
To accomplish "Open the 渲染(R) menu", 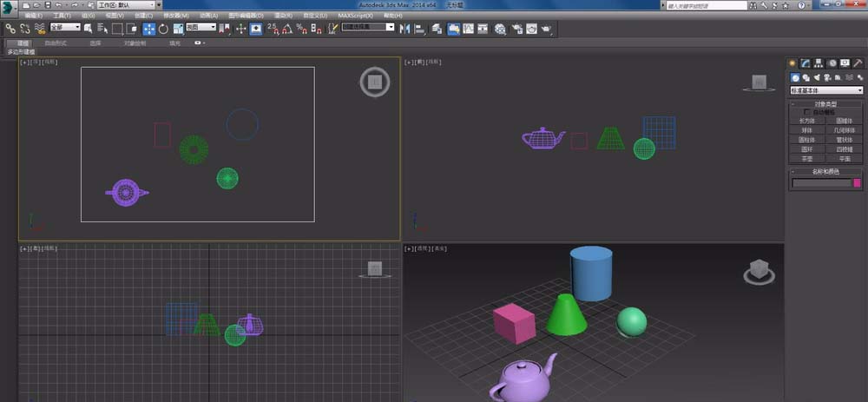I will (284, 16).
